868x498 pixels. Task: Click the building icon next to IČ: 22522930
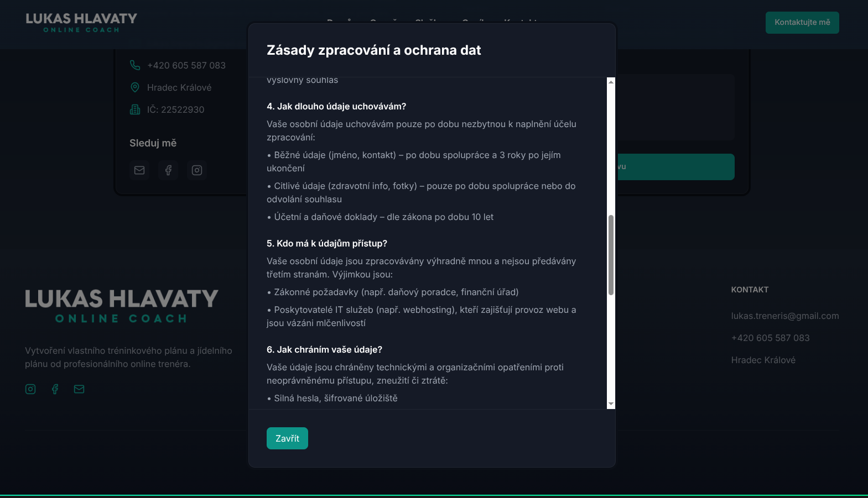tap(135, 109)
